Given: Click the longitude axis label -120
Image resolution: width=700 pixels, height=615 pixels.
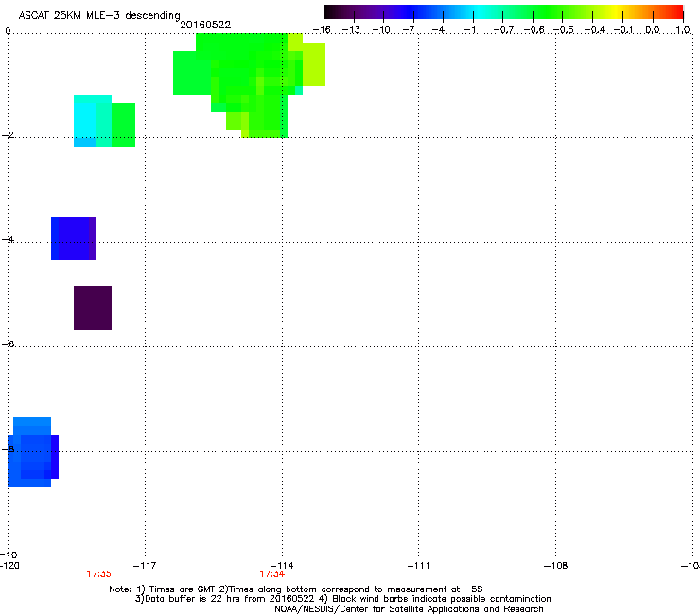Looking at the screenshot, I should coord(9,566).
